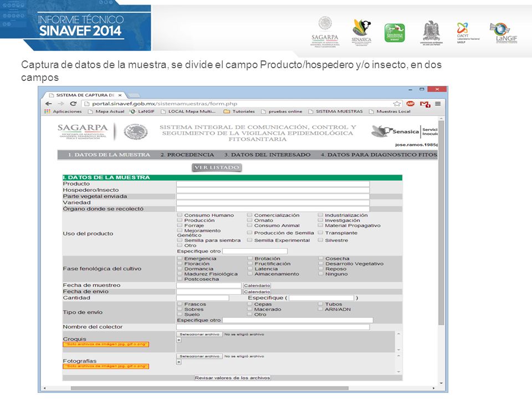Open the Calendario for Fecha de muestreo
The image size is (532, 399).
(257, 286)
